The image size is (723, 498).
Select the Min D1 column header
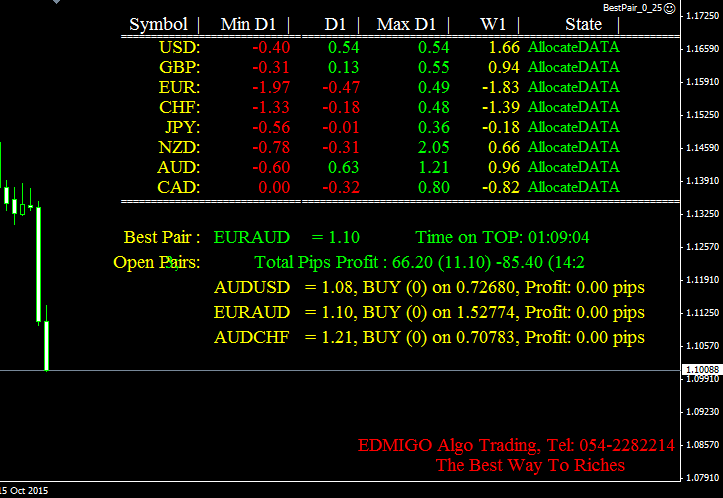click(248, 24)
